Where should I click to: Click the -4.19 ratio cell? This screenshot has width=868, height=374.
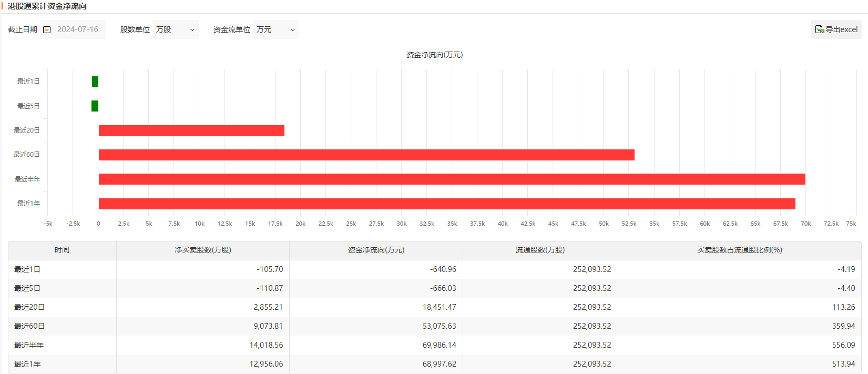(740, 269)
